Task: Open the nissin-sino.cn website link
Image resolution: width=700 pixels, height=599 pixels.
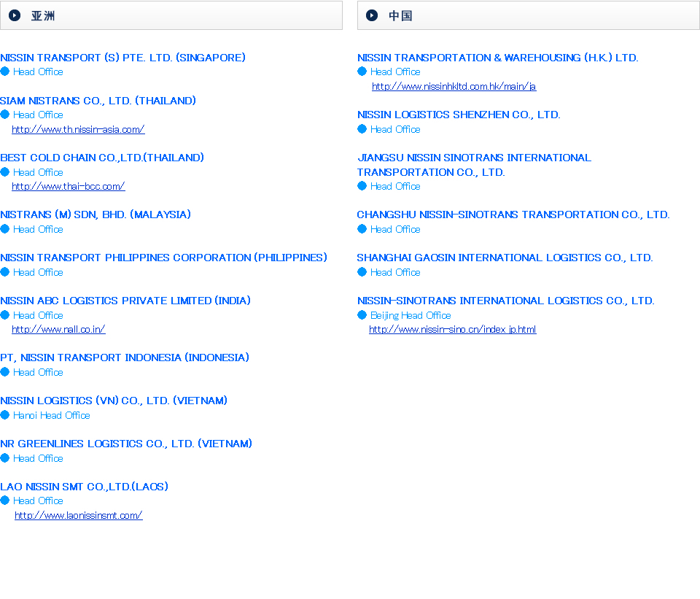Action: 453,330
